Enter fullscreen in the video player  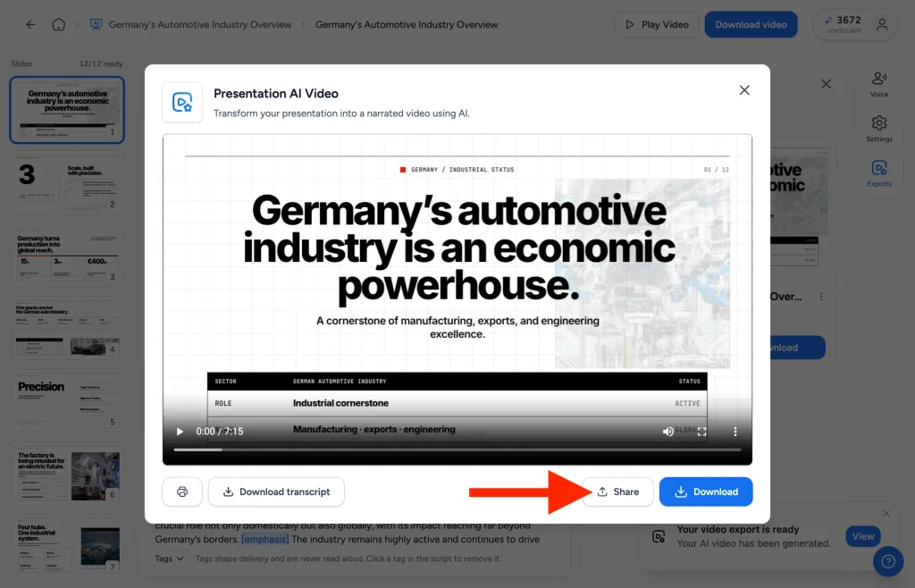point(701,432)
